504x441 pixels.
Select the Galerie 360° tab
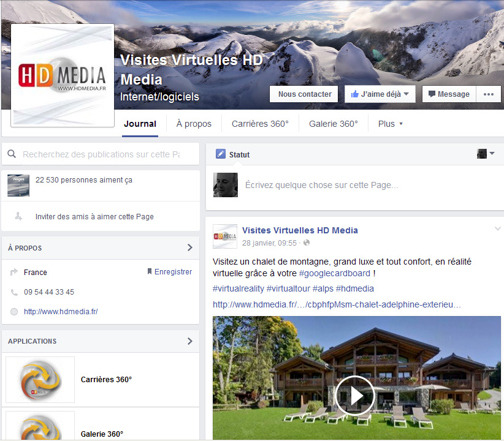tap(333, 124)
